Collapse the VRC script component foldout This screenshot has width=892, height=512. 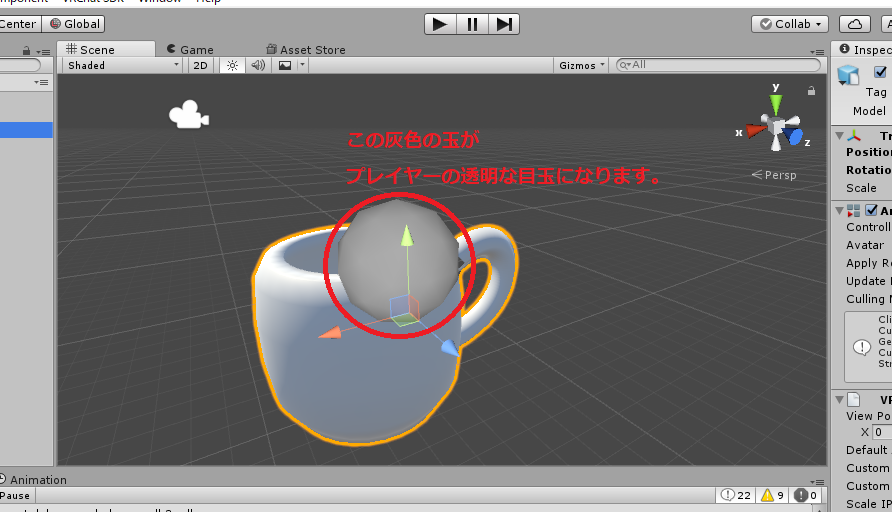[x=839, y=400]
